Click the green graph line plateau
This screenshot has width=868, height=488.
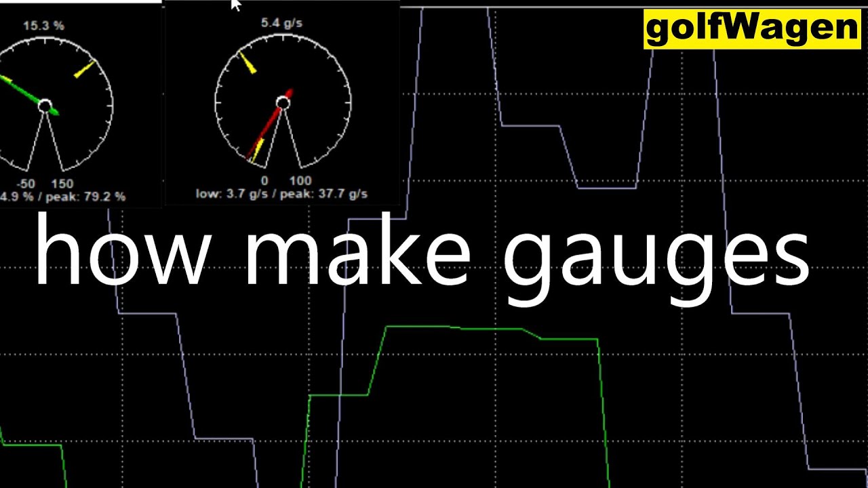click(491, 331)
